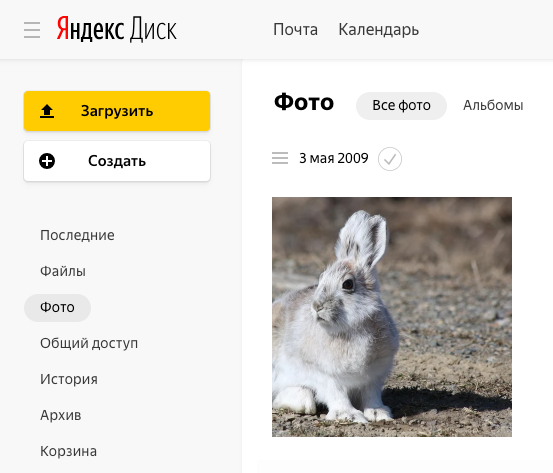Click the plus icon in Создать

47,161
